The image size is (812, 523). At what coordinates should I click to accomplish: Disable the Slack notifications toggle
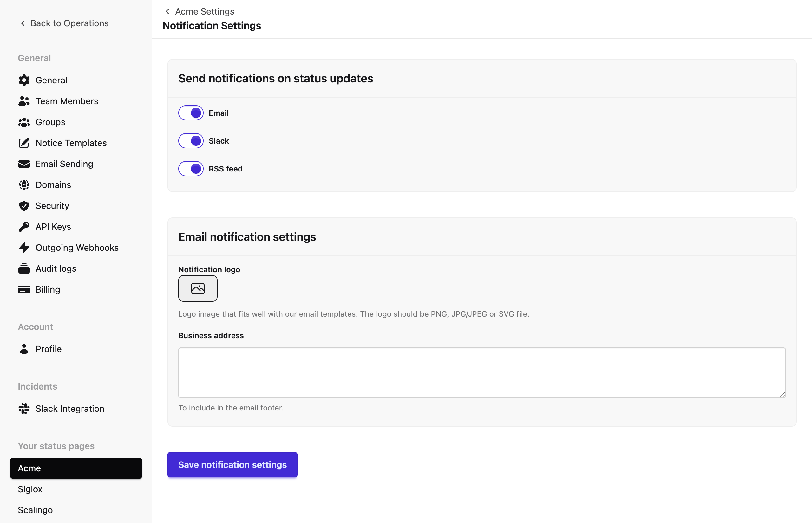tap(191, 141)
